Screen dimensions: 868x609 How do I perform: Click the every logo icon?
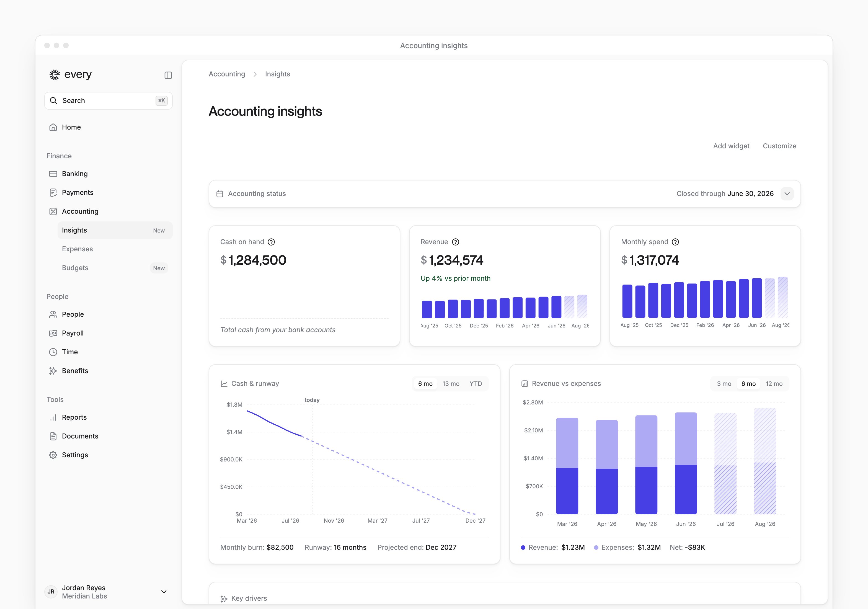55,75
